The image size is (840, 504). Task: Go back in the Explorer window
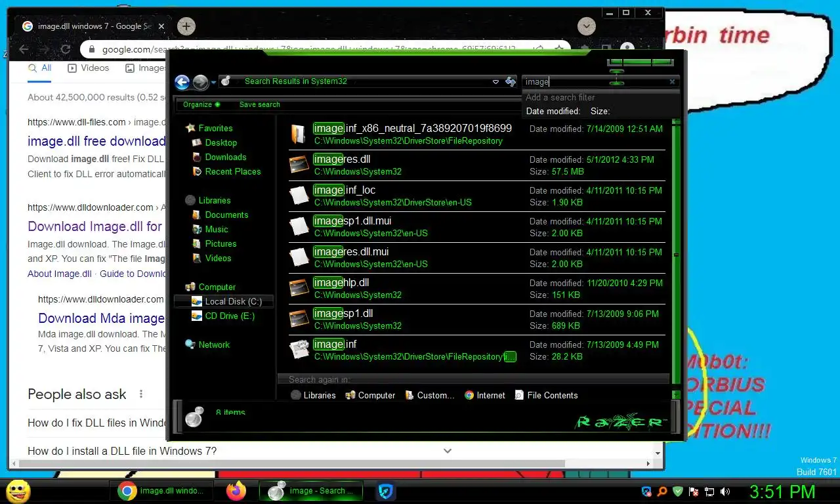[x=182, y=82]
